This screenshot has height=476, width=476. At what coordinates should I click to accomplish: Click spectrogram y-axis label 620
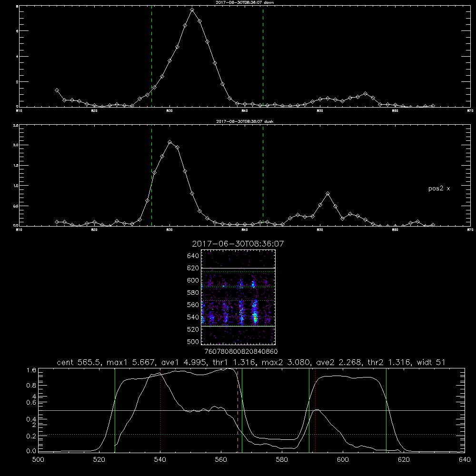pyautogui.click(x=193, y=268)
